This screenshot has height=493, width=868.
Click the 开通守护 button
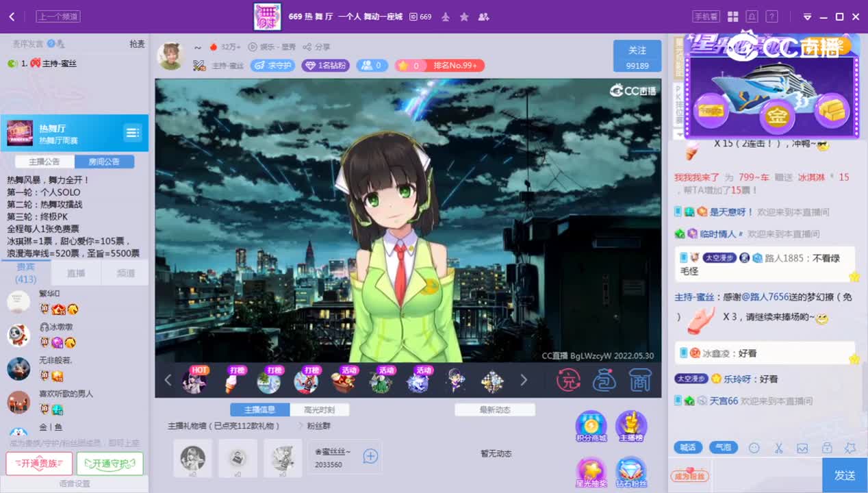[x=110, y=464]
